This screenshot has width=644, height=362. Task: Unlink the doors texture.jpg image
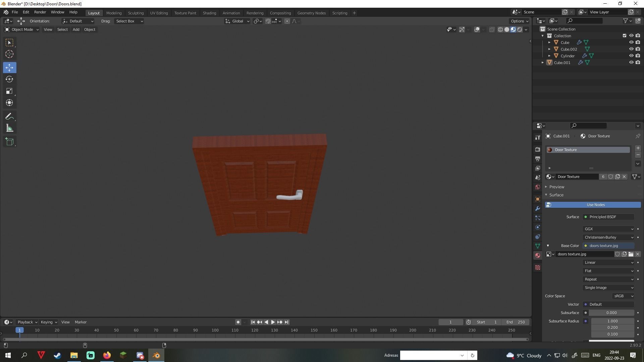coord(638,254)
